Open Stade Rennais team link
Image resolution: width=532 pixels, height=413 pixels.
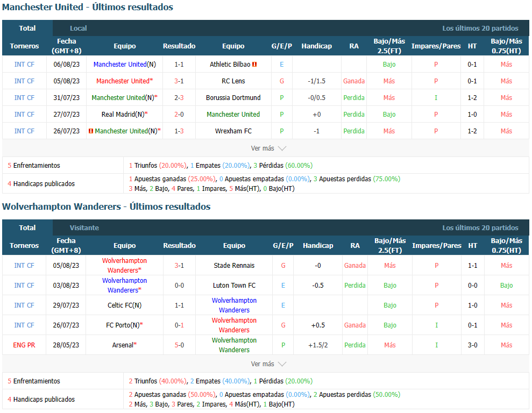click(x=234, y=266)
